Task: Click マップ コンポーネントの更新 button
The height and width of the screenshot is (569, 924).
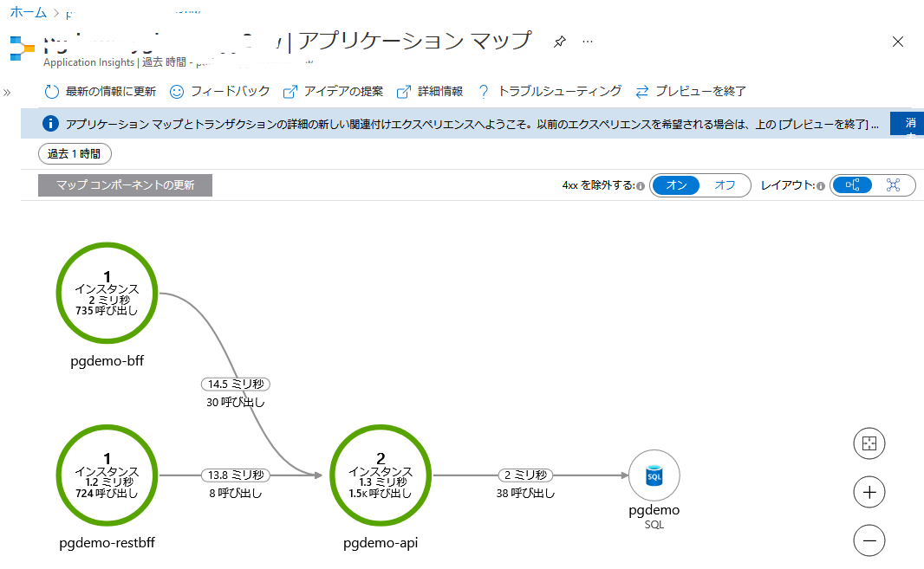Action: pos(125,185)
